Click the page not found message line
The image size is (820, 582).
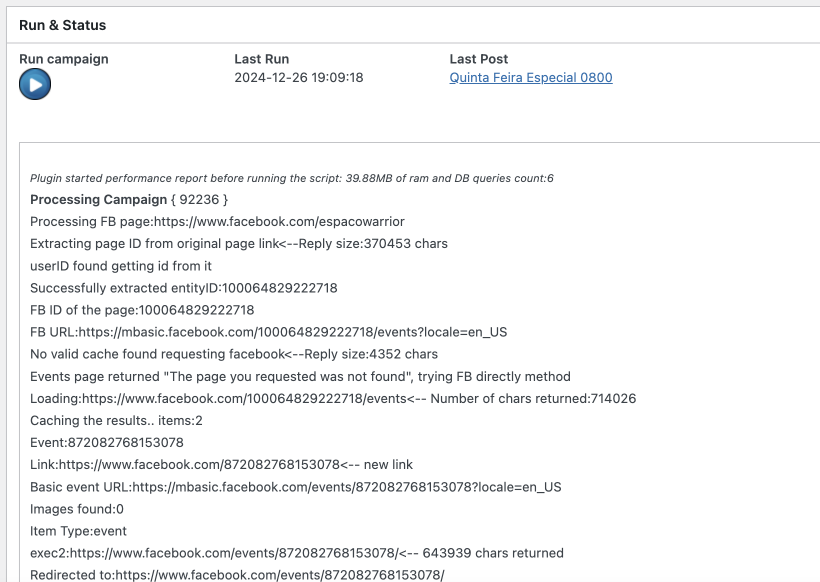300,376
